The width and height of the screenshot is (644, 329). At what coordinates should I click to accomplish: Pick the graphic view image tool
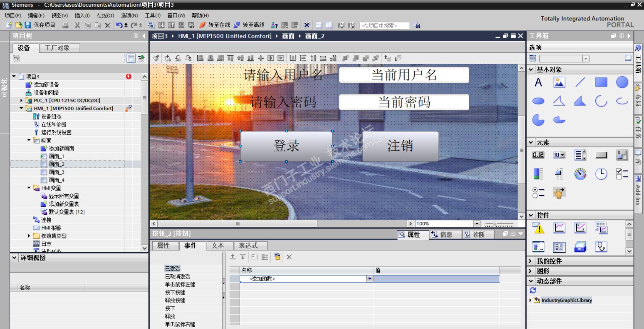pyautogui.click(x=559, y=82)
